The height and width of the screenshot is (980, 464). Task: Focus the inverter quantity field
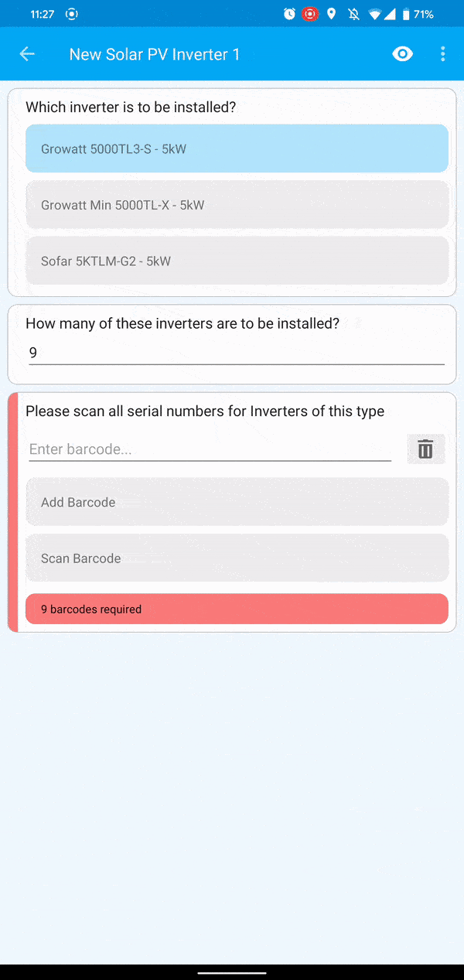pyautogui.click(x=237, y=353)
